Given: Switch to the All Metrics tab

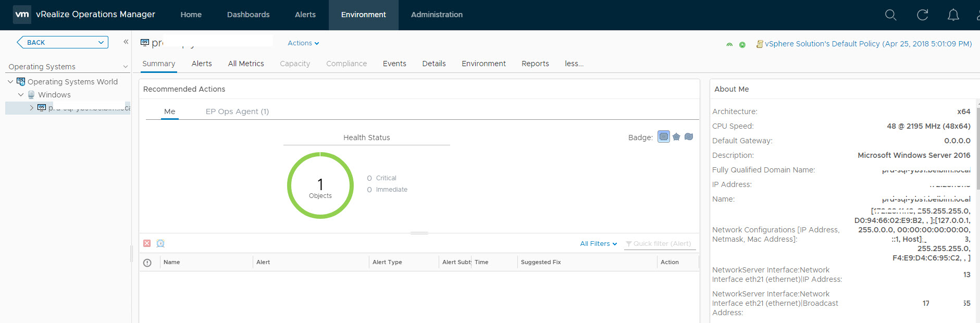Looking at the screenshot, I should point(246,64).
